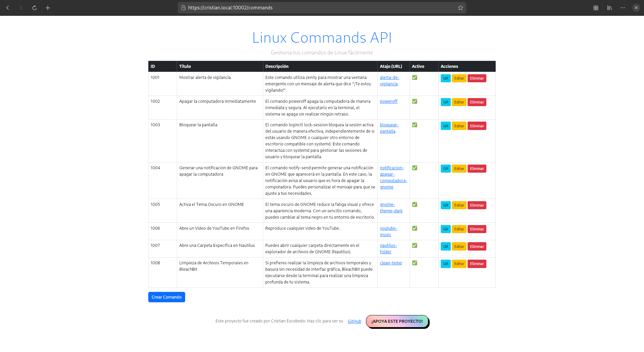Open the browser library icon

pyautogui.click(x=609, y=8)
